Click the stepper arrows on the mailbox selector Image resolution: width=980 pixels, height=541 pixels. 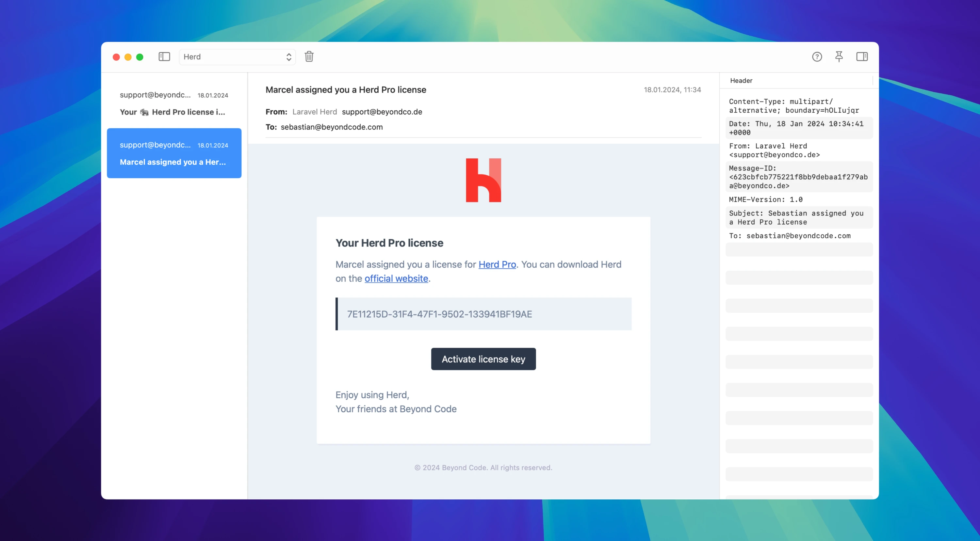click(x=289, y=57)
